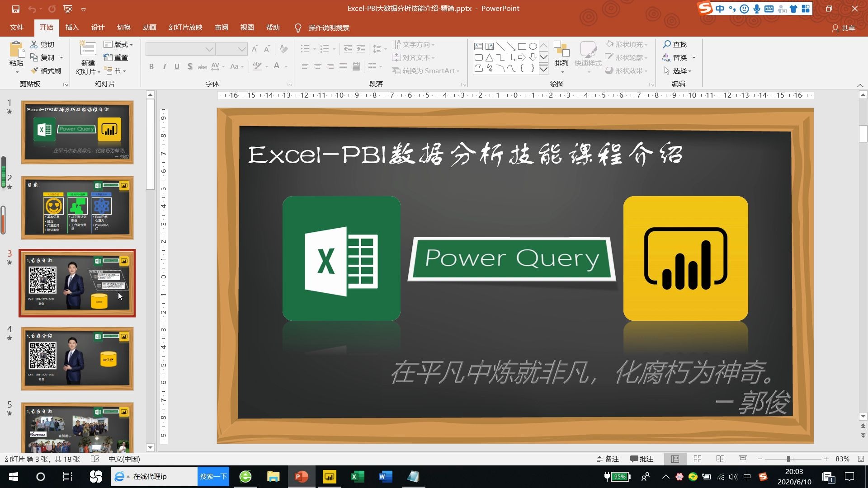Select slide 2 thumbnail in the panel

(x=77, y=208)
